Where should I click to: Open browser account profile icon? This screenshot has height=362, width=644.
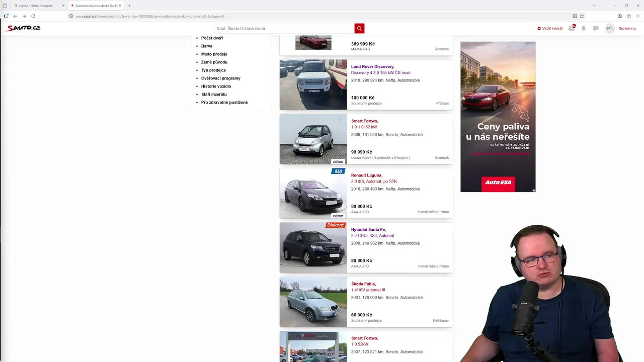620,16
